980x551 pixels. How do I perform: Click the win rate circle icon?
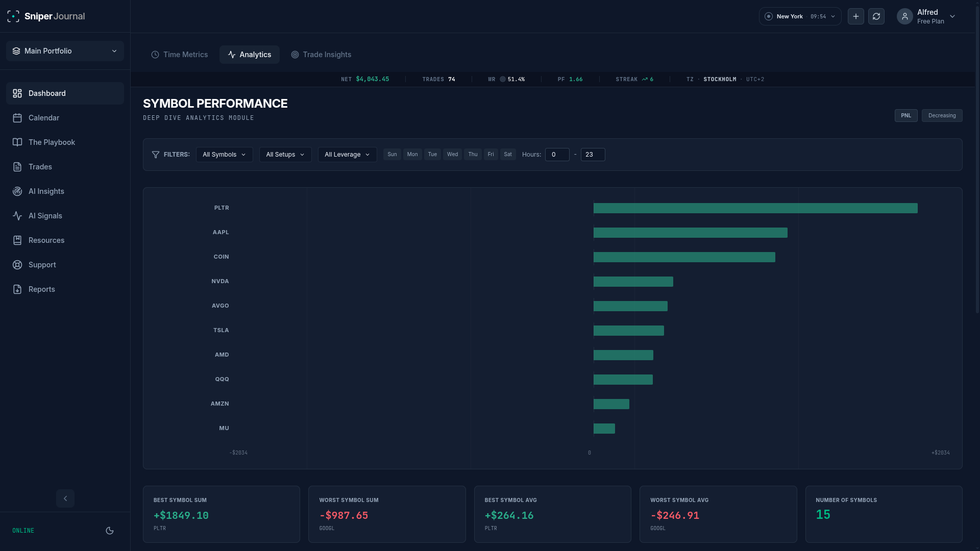click(x=503, y=79)
